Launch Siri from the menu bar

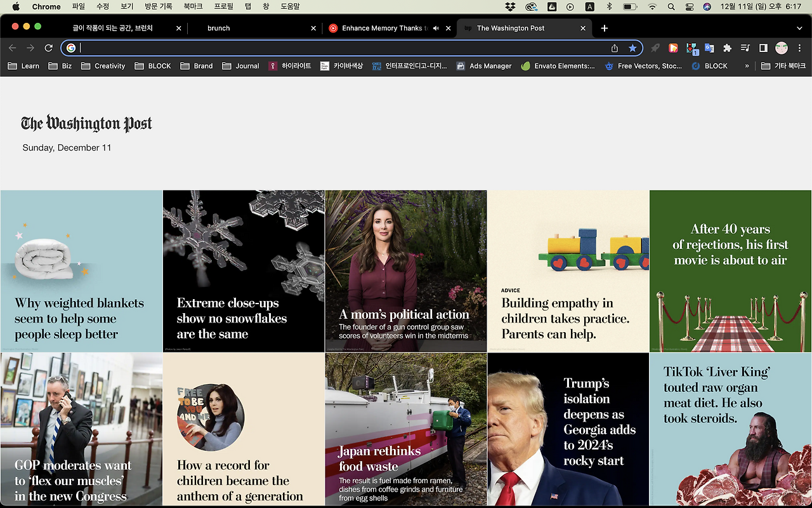tap(707, 7)
